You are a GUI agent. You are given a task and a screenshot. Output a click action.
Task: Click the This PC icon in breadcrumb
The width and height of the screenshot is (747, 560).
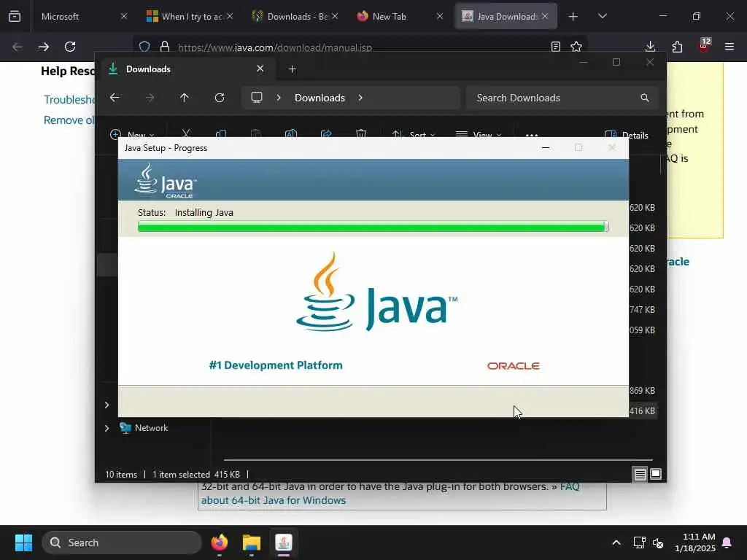(257, 98)
